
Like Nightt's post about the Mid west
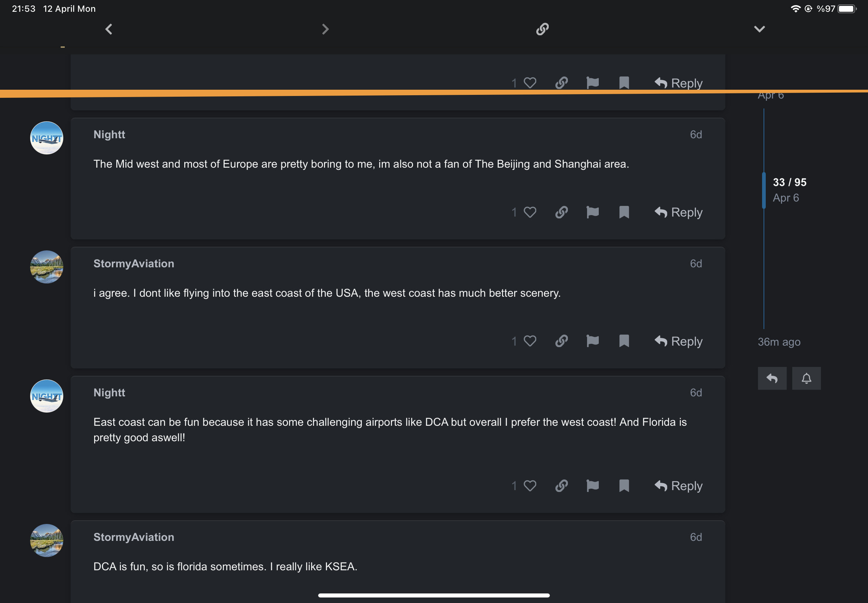click(x=529, y=212)
